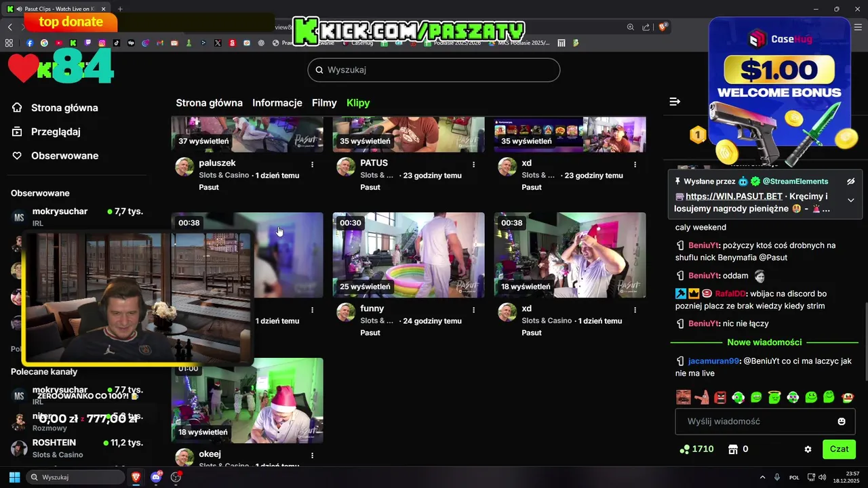Viewport: 868px width, 488px height.
Task: Open mokrysuchar followed channel
Action: tap(78, 216)
